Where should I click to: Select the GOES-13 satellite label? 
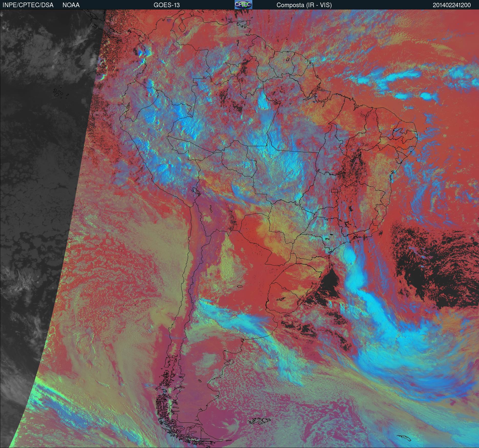166,5
